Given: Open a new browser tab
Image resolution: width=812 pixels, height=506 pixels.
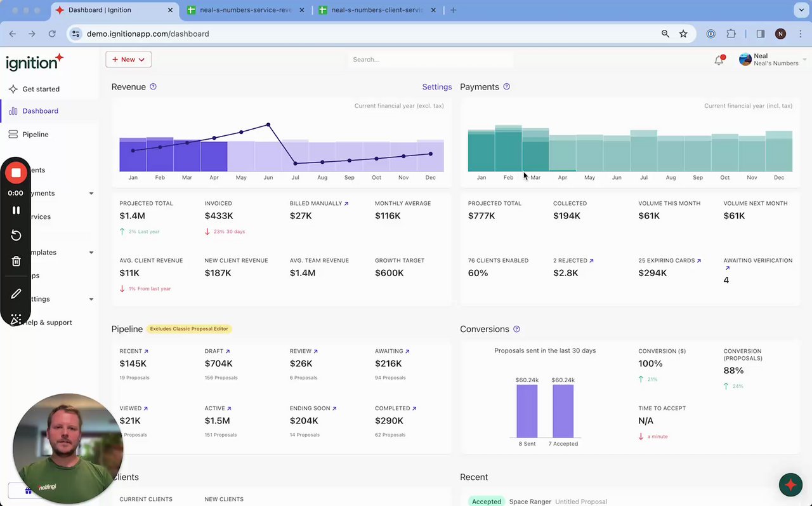Looking at the screenshot, I should pyautogui.click(x=453, y=10).
